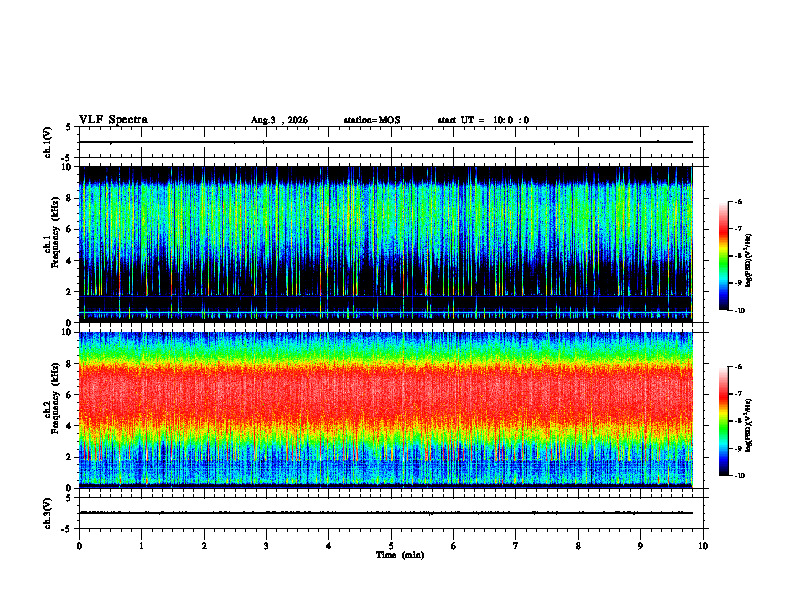Click the ch.2 "Frequency (kHz)" axis label
The height and width of the screenshot is (612, 792).
click(56, 397)
